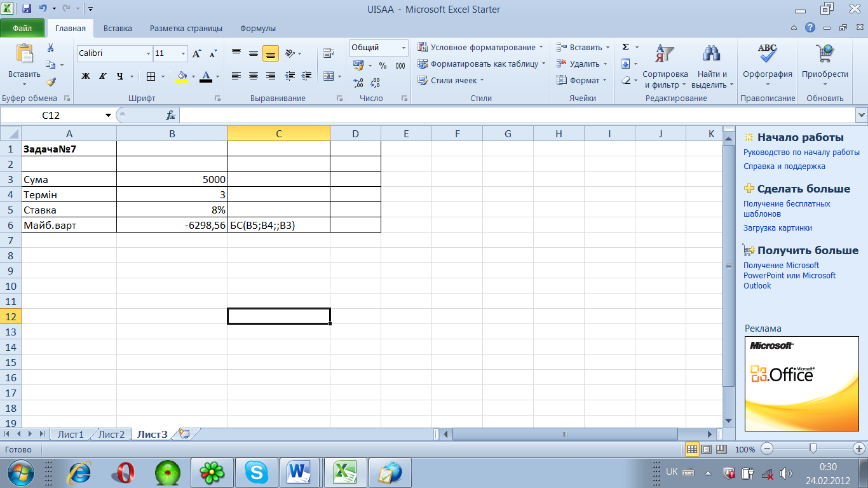The image size is (868, 488).
Task: Apply percent style format
Action: 383,65
